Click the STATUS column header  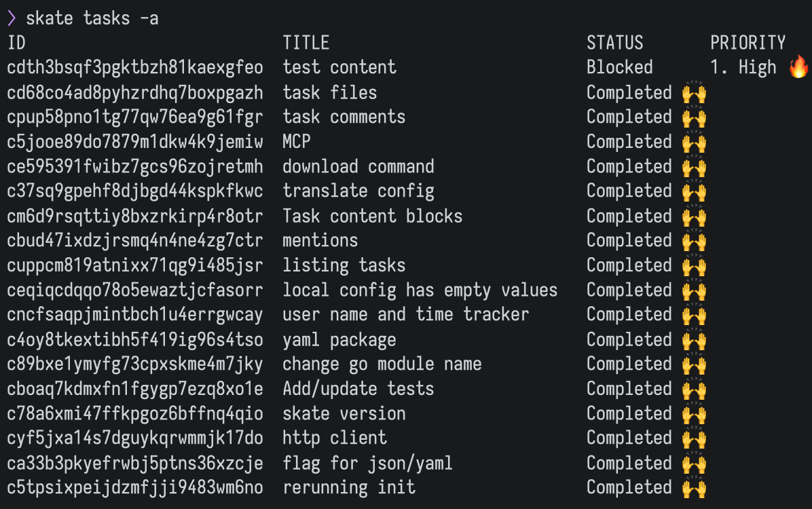point(614,43)
